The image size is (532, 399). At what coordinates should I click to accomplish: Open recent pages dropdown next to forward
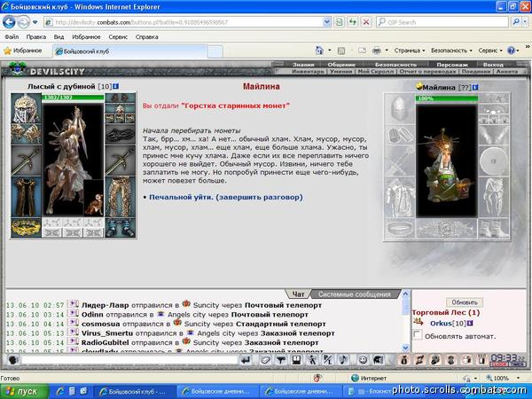35,23
